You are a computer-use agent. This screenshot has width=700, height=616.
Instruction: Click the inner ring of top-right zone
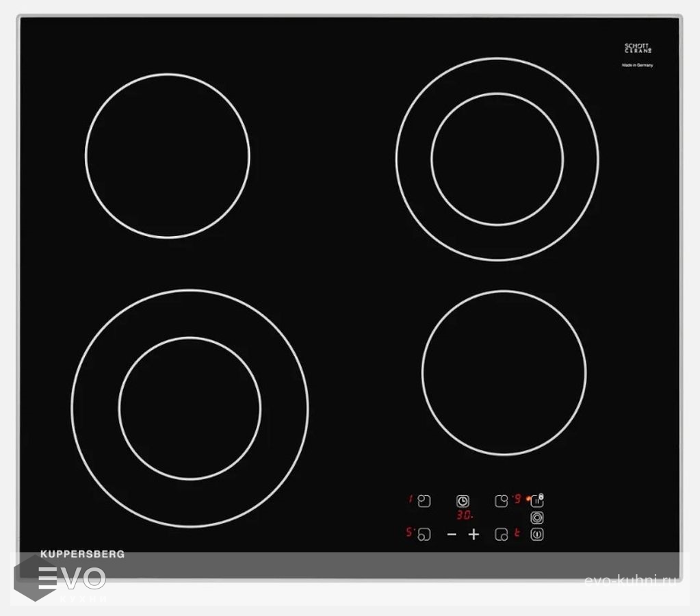point(497,159)
